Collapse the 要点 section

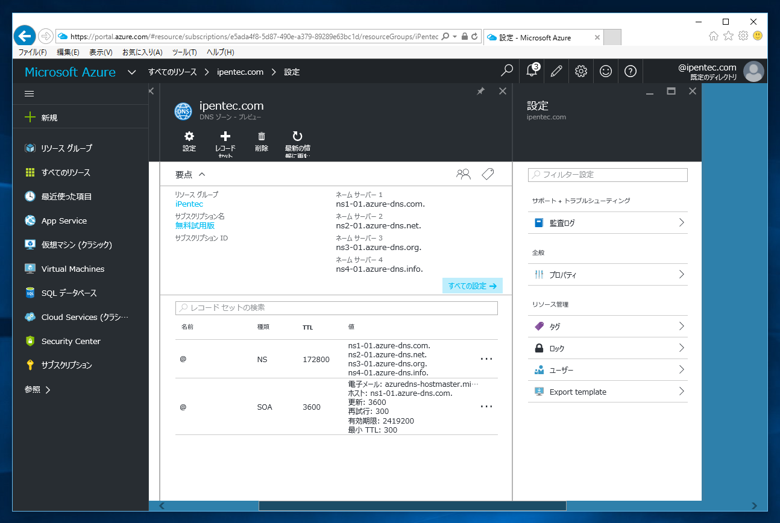pyautogui.click(x=202, y=174)
